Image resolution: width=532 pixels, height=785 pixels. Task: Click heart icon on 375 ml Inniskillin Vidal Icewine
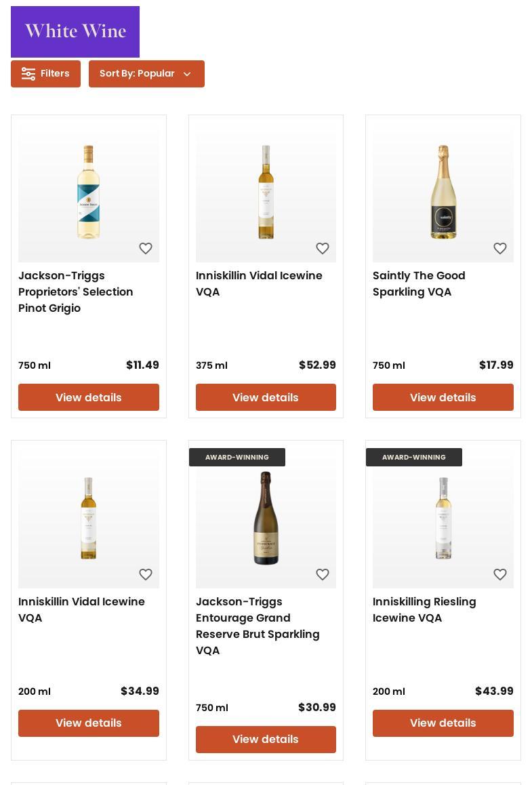[323, 248]
